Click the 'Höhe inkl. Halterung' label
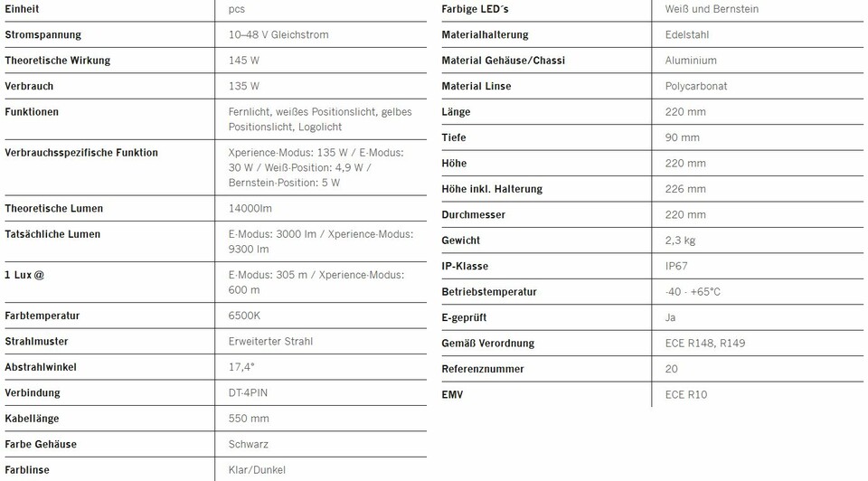Screen dimensions: 868x481 point(492,189)
